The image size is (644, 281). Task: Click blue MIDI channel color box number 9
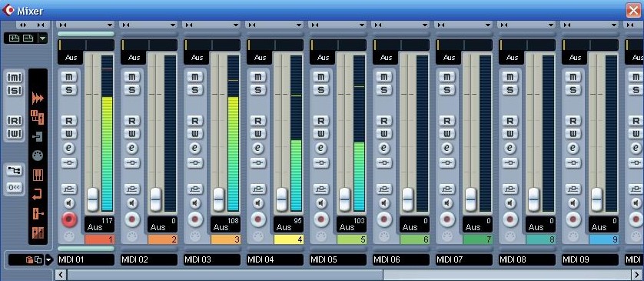click(604, 239)
